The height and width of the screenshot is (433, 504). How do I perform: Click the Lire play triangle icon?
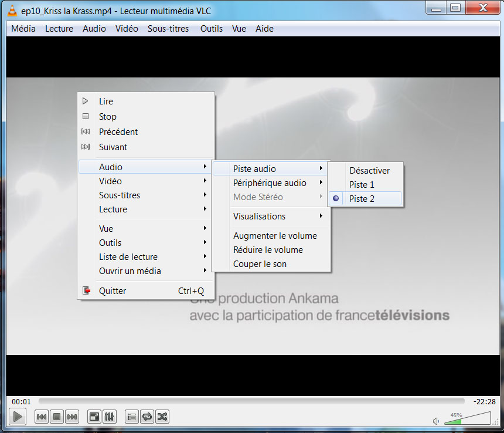click(x=86, y=101)
